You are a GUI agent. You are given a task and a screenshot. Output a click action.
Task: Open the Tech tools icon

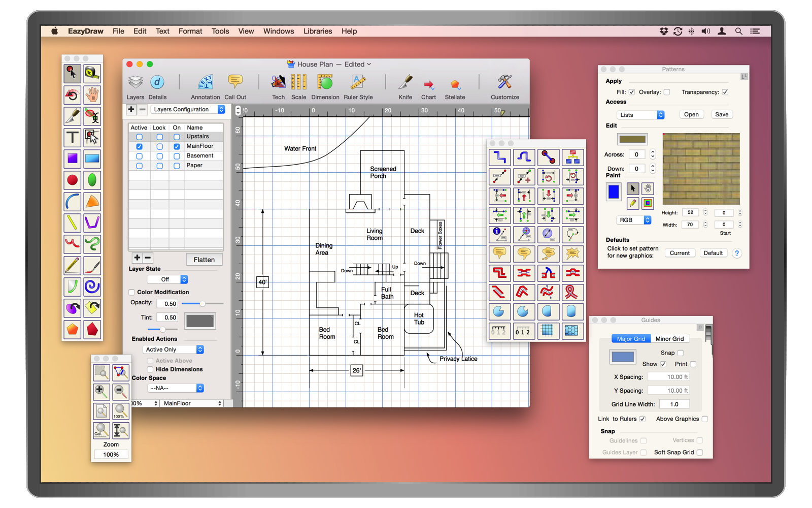click(x=278, y=87)
